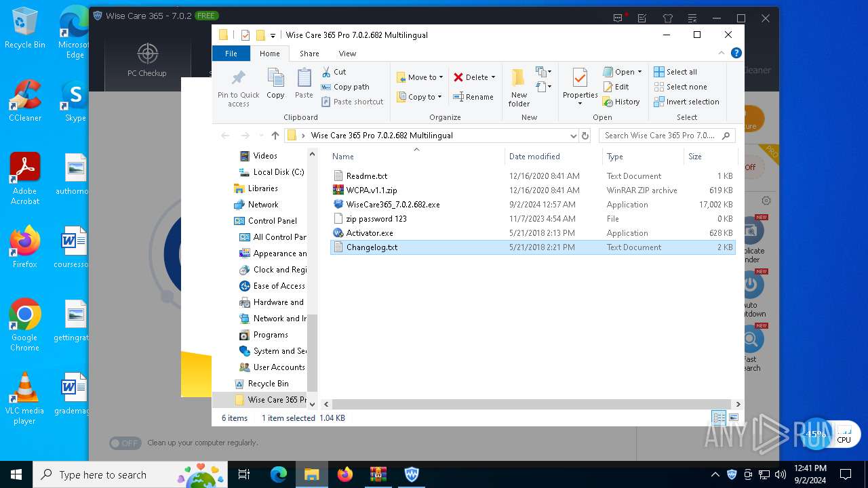
Task: Click Cut in Clipboard group
Action: [334, 72]
